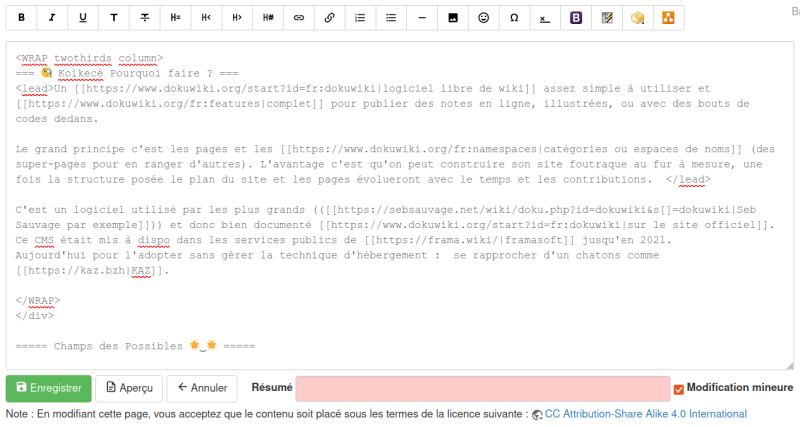Insert internal link with the chain icon

(x=299, y=18)
